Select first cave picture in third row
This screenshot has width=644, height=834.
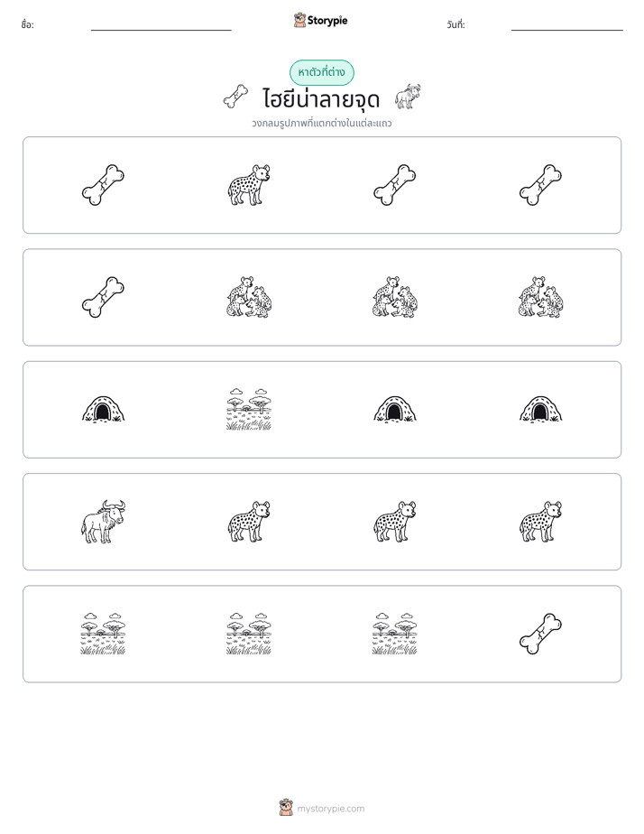click(x=103, y=410)
